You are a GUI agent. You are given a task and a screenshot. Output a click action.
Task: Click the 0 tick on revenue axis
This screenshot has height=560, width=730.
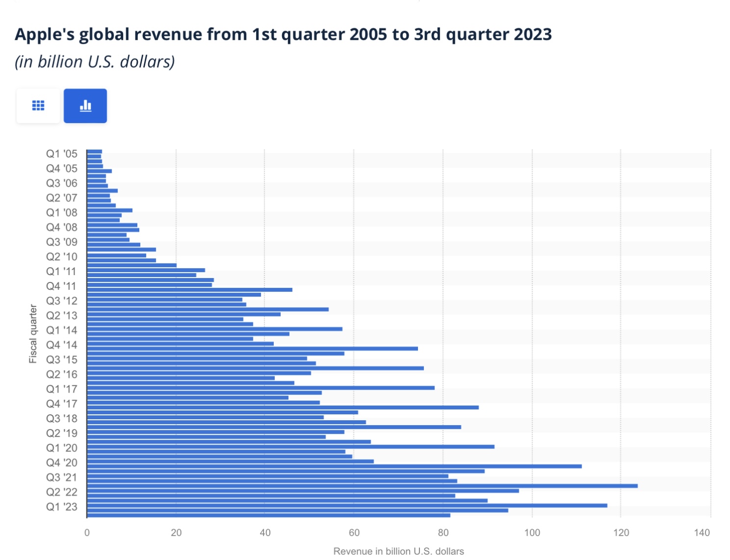pyautogui.click(x=87, y=533)
